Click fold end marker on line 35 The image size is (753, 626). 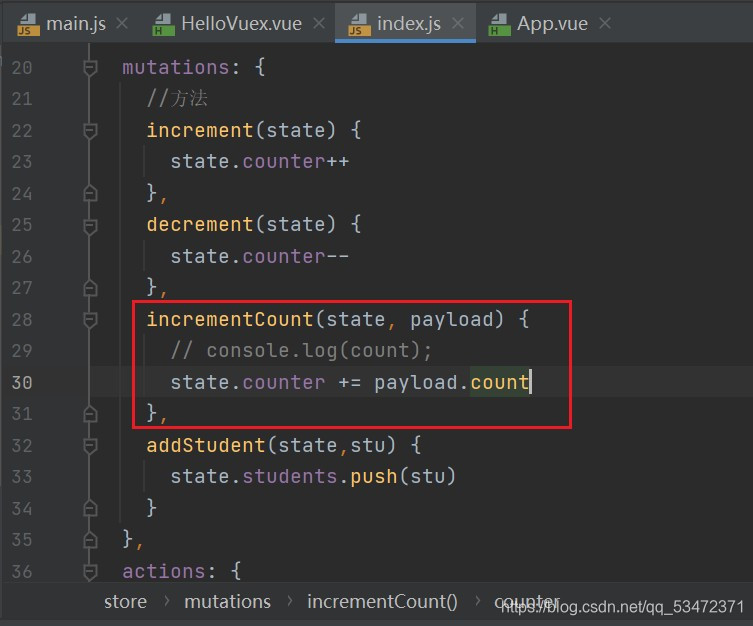90,540
